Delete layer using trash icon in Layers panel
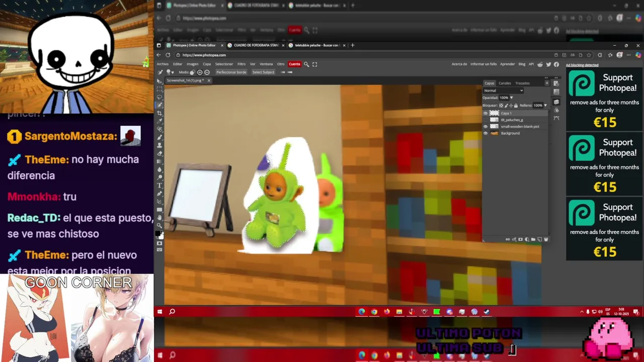This screenshot has height=362, width=644. tap(546, 239)
